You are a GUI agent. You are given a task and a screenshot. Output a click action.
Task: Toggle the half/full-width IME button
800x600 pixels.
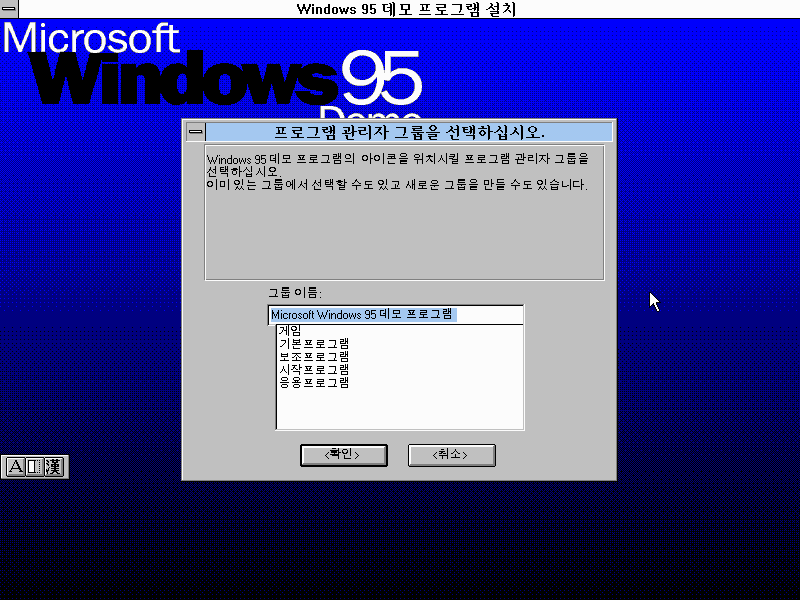(x=34, y=466)
